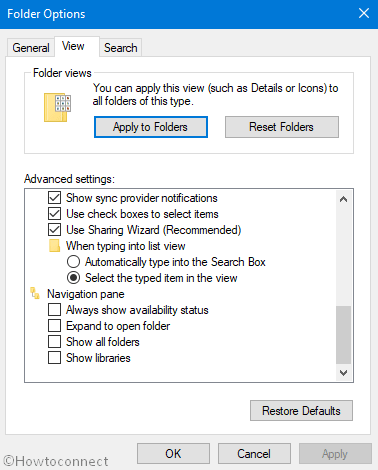Select Automatically type into the Search Box
The image size is (378, 470).
click(73, 262)
